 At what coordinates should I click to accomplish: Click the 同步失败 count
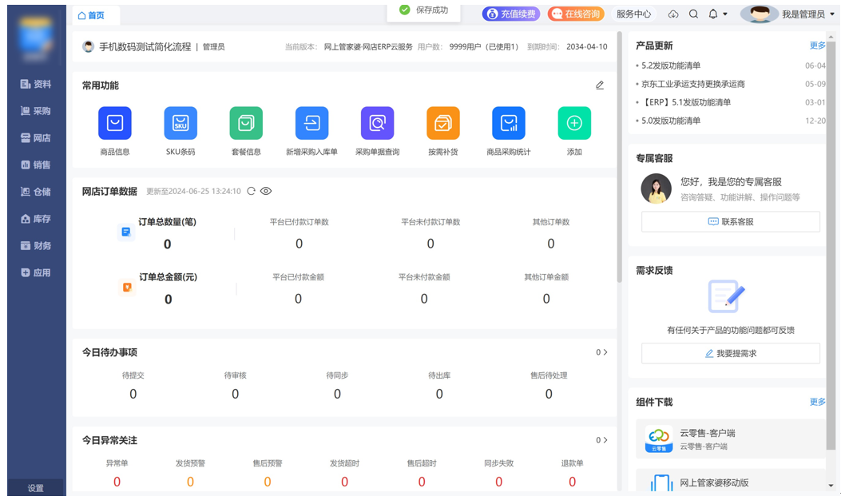[499, 482]
